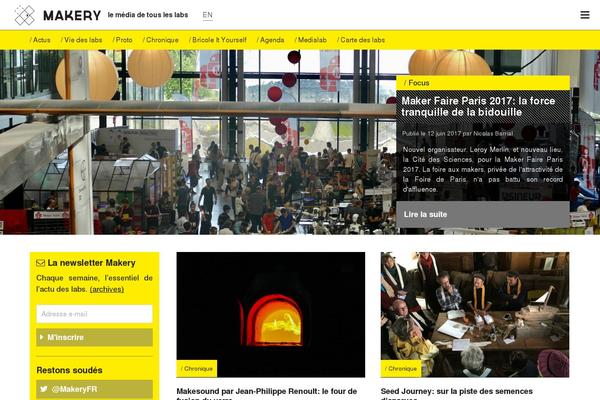
Task: Open Vie des labs menu
Action: coord(82,40)
